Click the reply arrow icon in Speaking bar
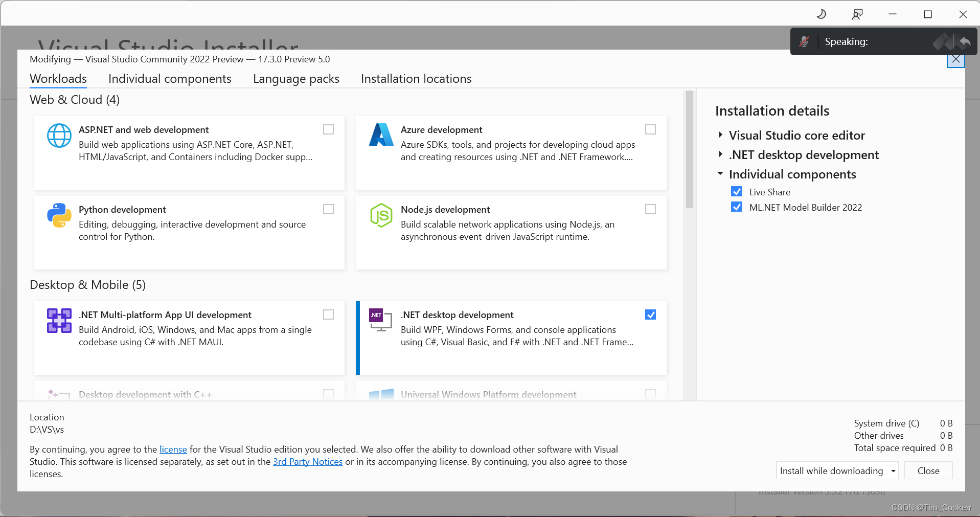 tap(965, 41)
